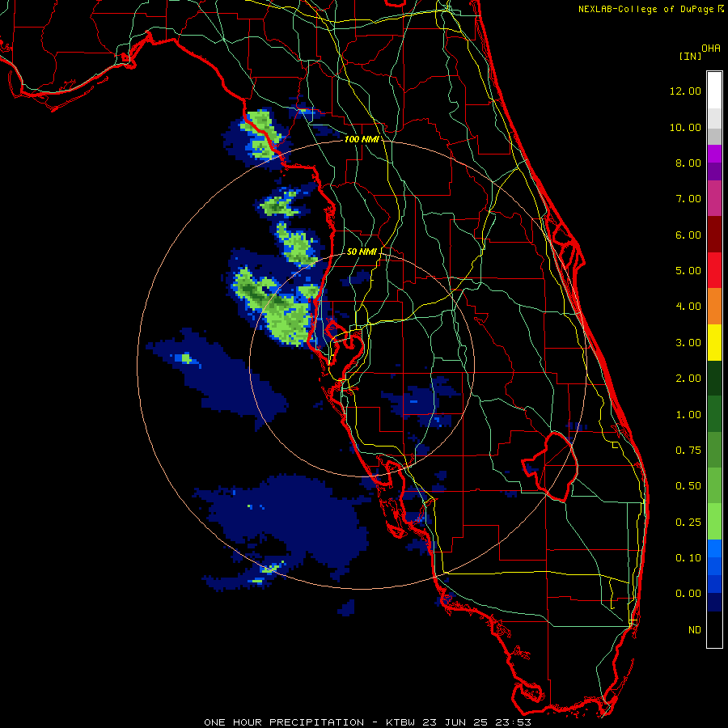Click the 0.25 legend value
This screenshot has width=728, height=728.
688,523
